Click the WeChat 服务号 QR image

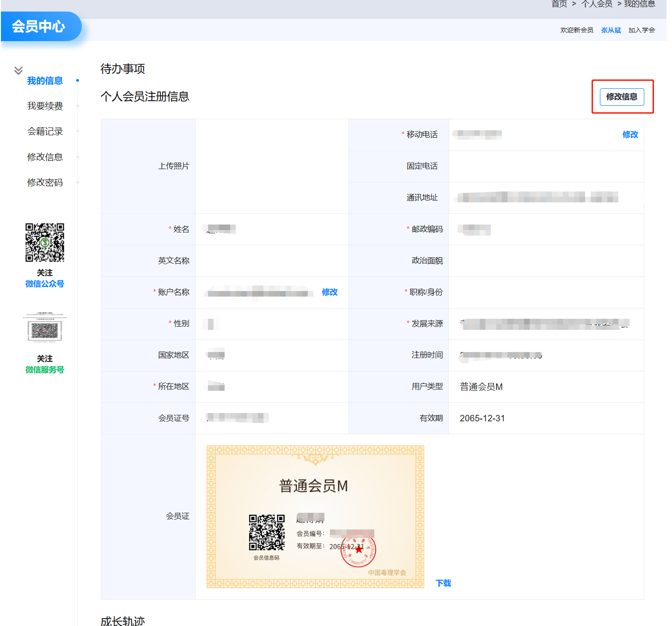pos(45,328)
